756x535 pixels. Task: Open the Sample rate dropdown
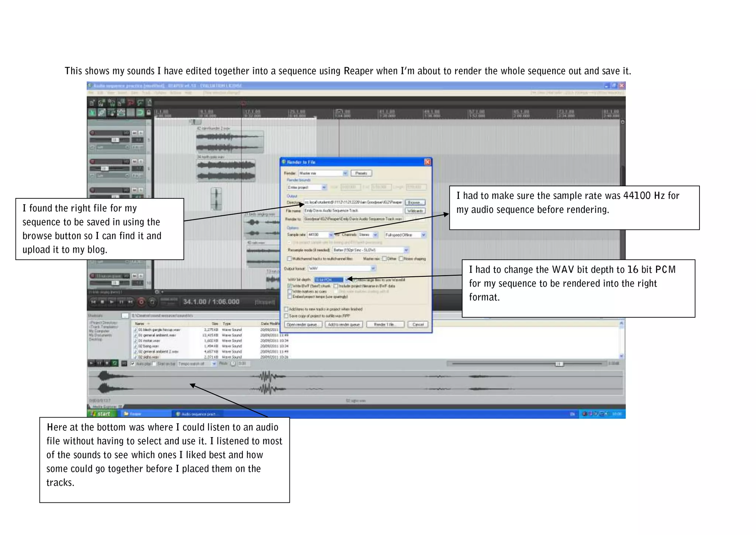[x=331, y=235]
